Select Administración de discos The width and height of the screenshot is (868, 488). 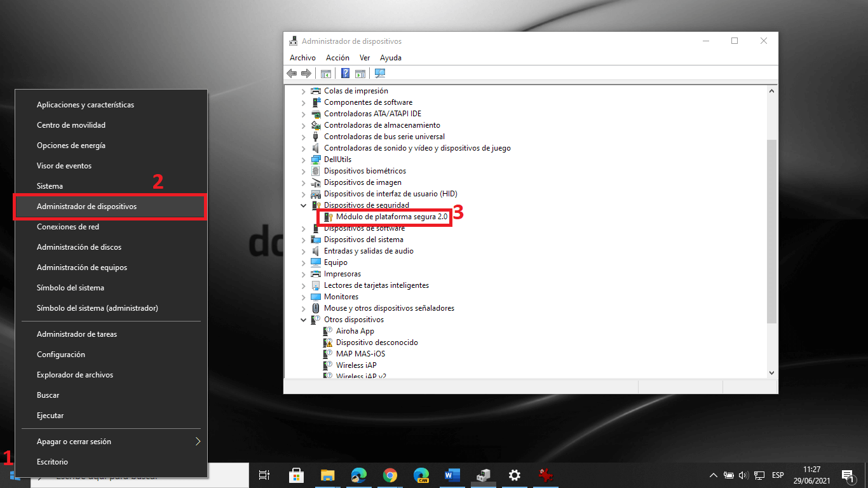pyautogui.click(x=111, y=247)
